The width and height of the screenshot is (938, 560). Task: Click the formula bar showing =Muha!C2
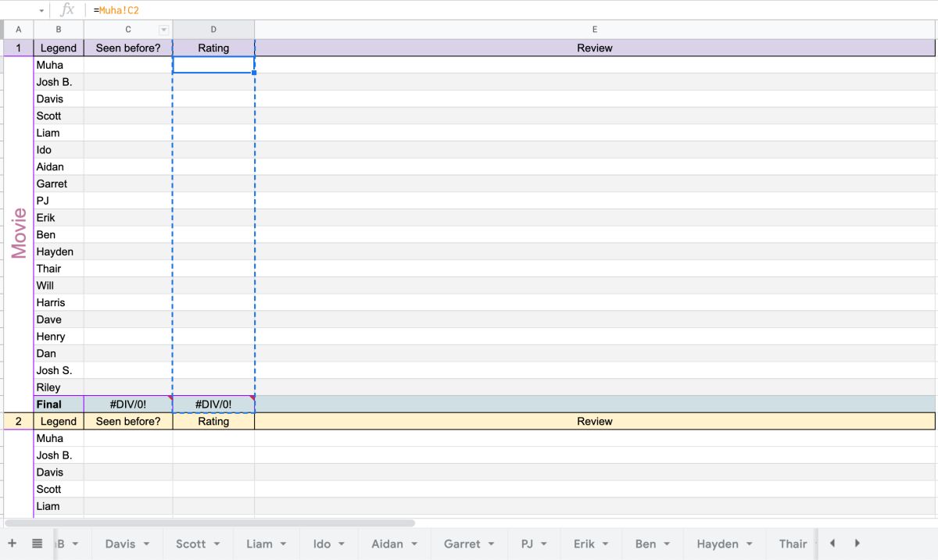tap(512, 10)
